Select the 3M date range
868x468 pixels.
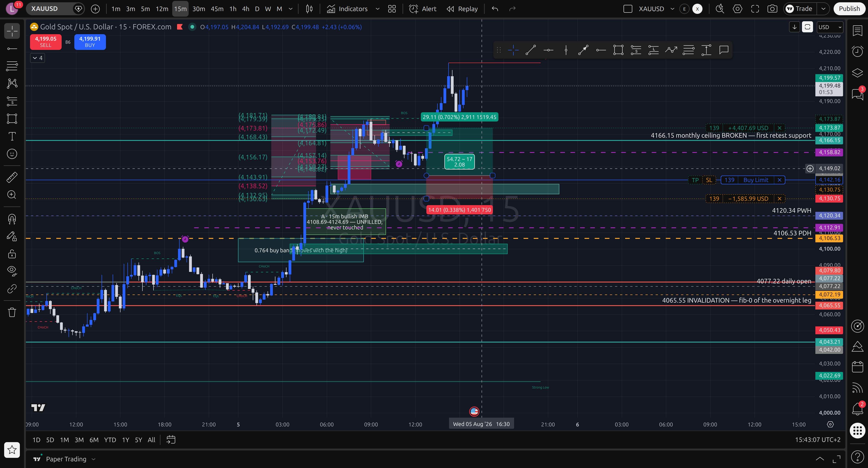tap(79, 440)
